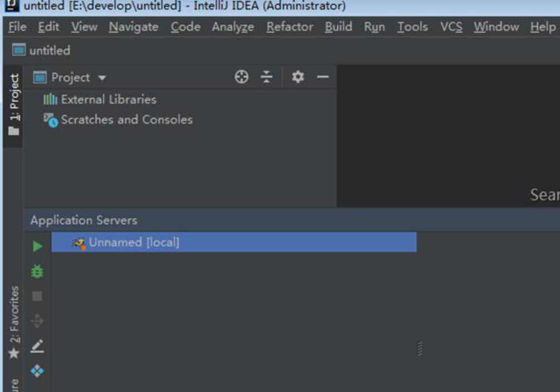Open the Build menu

pyautogui.click(x=338, y=27)
